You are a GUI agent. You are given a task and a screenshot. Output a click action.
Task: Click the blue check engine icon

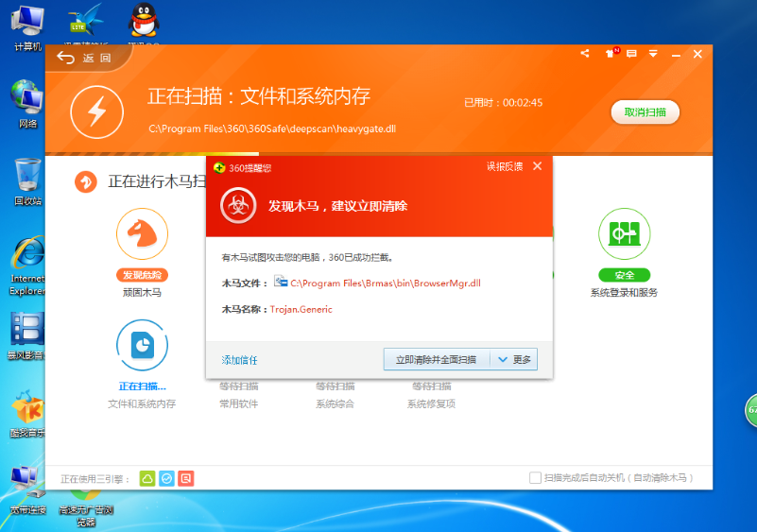[x=166, y=478]
